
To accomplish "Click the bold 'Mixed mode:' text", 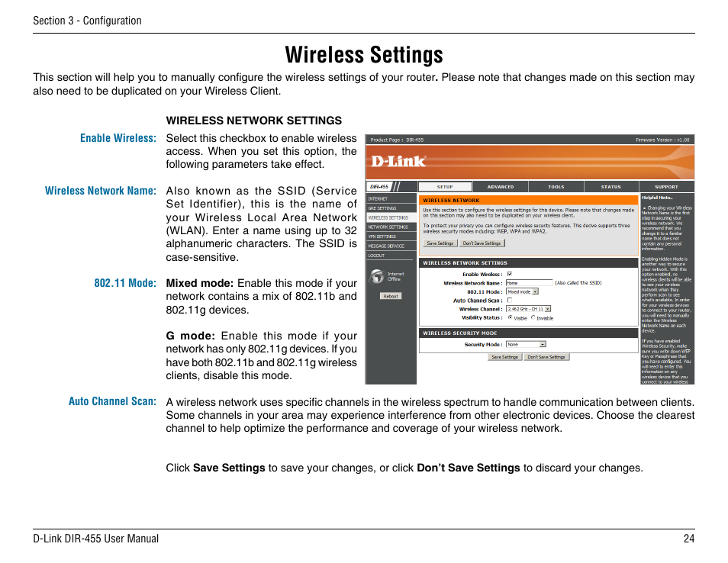I will [x=200, y=283].
